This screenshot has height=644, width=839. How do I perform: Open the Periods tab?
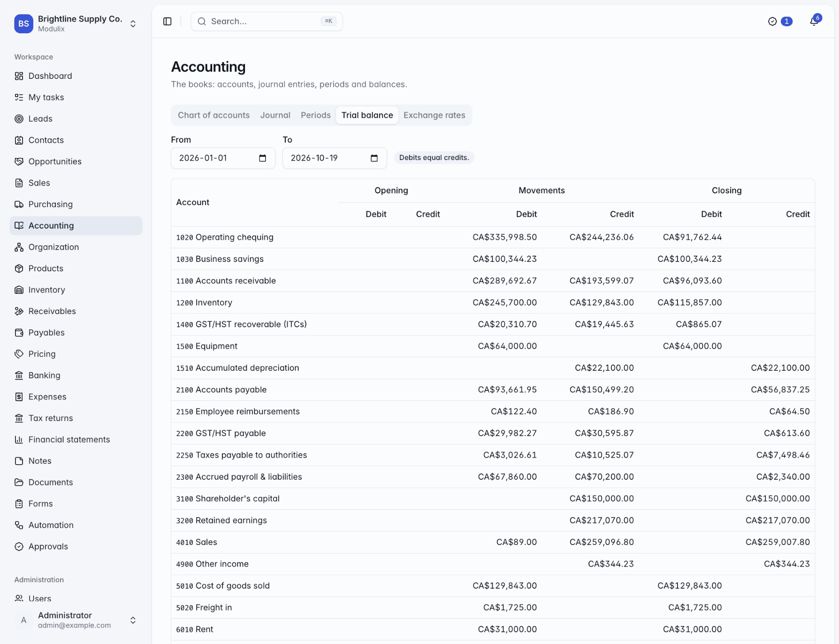[316, 115]
